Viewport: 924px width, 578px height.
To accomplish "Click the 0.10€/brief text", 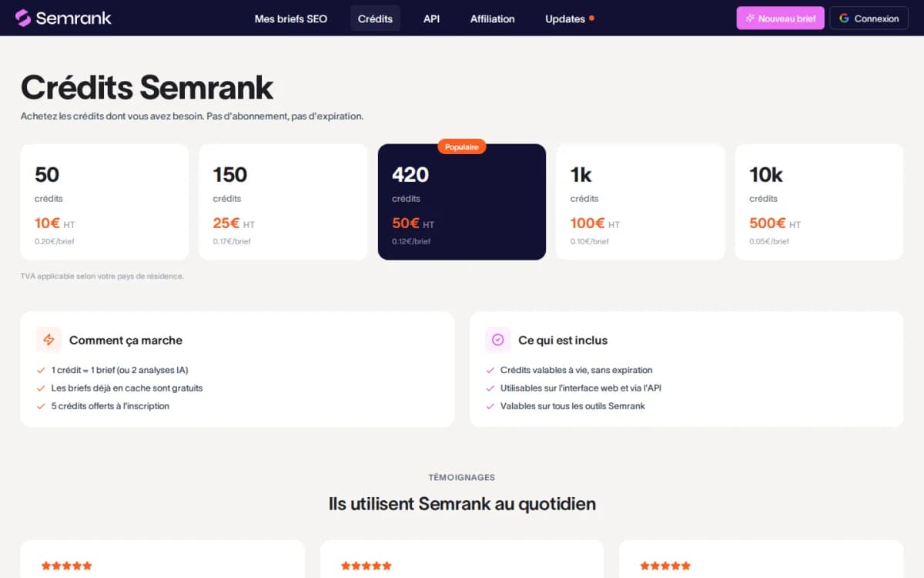I will (590, 241).
